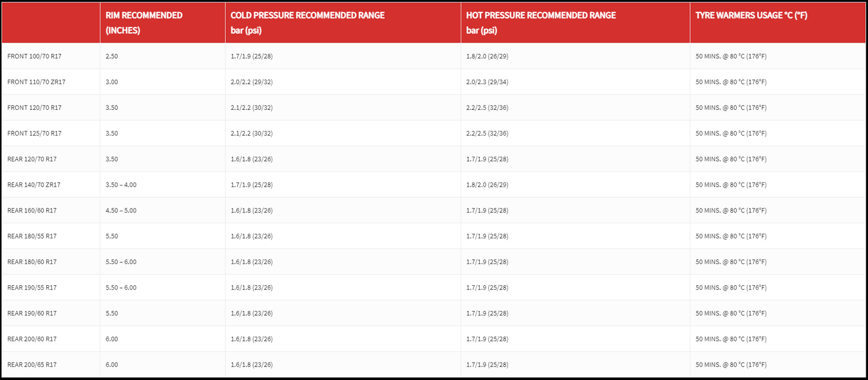Click the 2.0/2.2 (29/32) cold pressure cell
Image resolution: width=868 pixels, height=380 pixels.
point(252,82)
